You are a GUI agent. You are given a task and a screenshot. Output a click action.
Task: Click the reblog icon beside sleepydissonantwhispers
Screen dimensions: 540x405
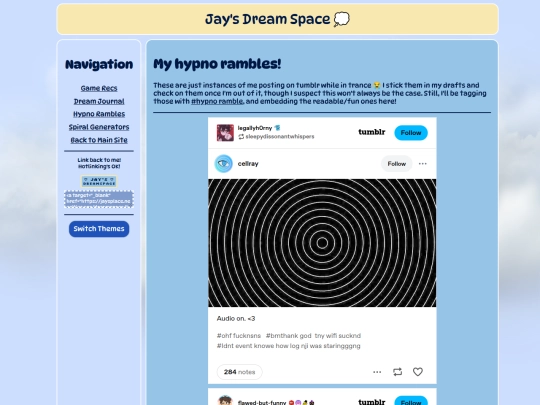(241, 137)
